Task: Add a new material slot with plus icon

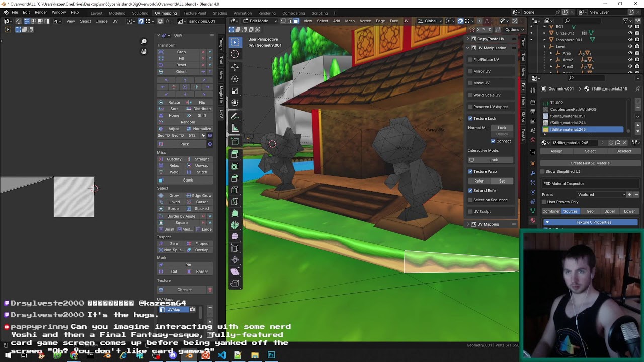Action: pyautogui.click(x=638, y=101)
